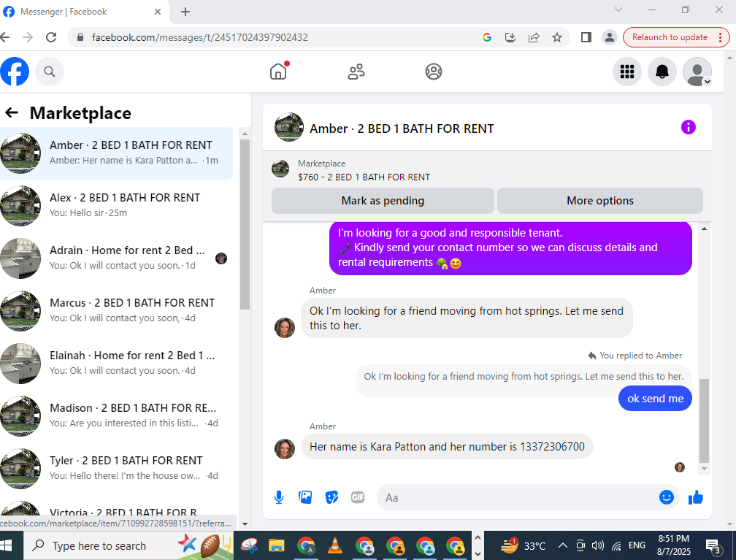Screen dimensions: 736x560
Task: Open the $760 - 2 BED 1 BATH listing link
Action: 364,177
